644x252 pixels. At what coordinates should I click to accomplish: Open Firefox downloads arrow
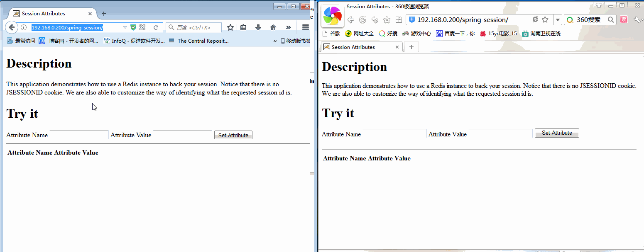[x=258, y=27]
